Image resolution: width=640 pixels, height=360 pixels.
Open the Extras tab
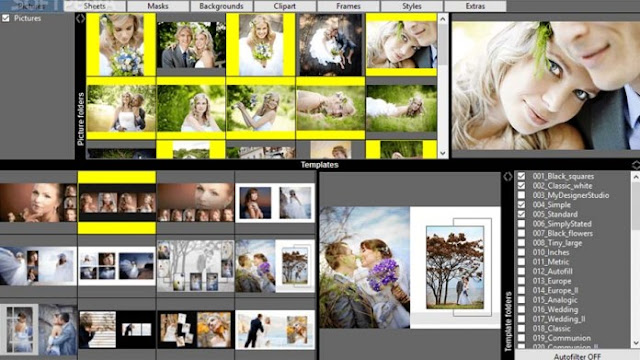pyautogui.click(x=475, y=6)
